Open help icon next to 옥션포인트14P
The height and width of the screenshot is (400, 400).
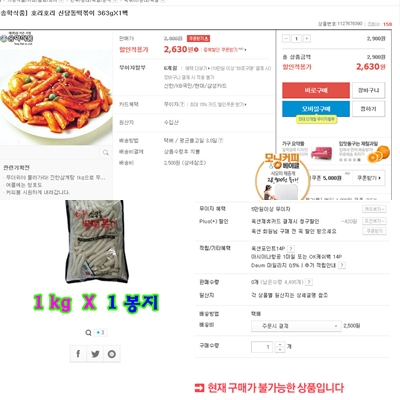click(x=291, y=249)
